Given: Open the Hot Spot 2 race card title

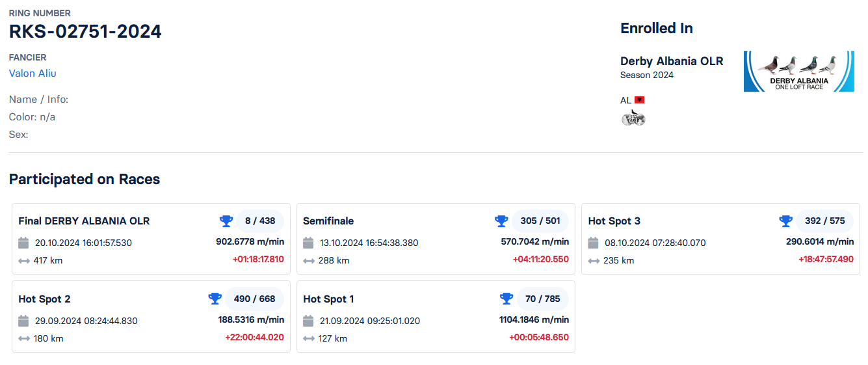Looking at the screenshot, I should [x=44, y=299].
